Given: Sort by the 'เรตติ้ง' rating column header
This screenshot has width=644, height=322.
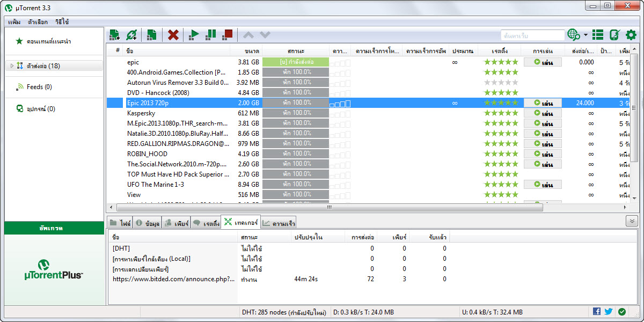Looking at the screenshot, I should click(501, 51).
